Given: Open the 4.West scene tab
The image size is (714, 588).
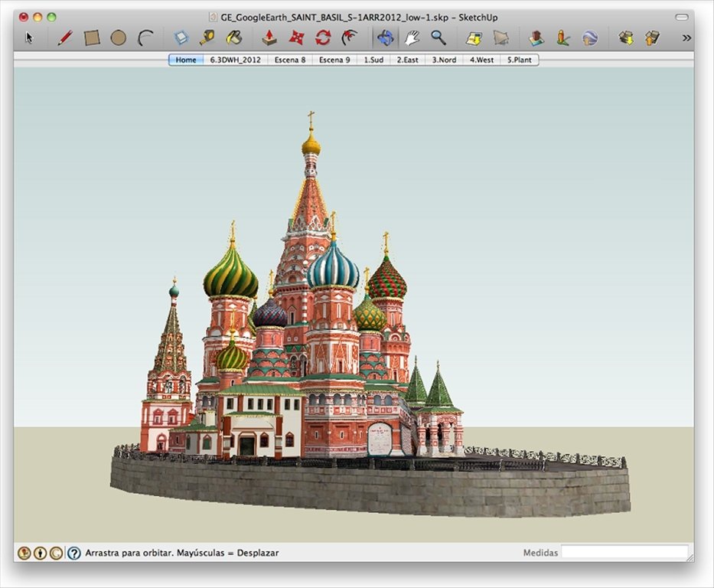Looking at the screenshot, I should pyautogui.click(x=482, y=60).
